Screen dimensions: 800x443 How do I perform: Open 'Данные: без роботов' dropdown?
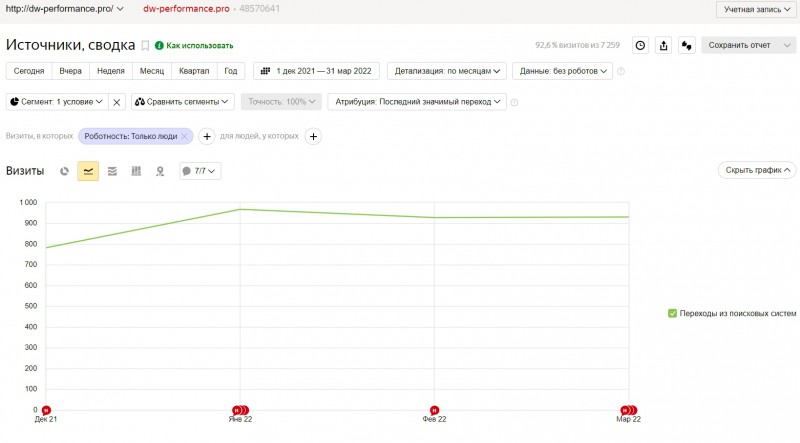(563, 71)
